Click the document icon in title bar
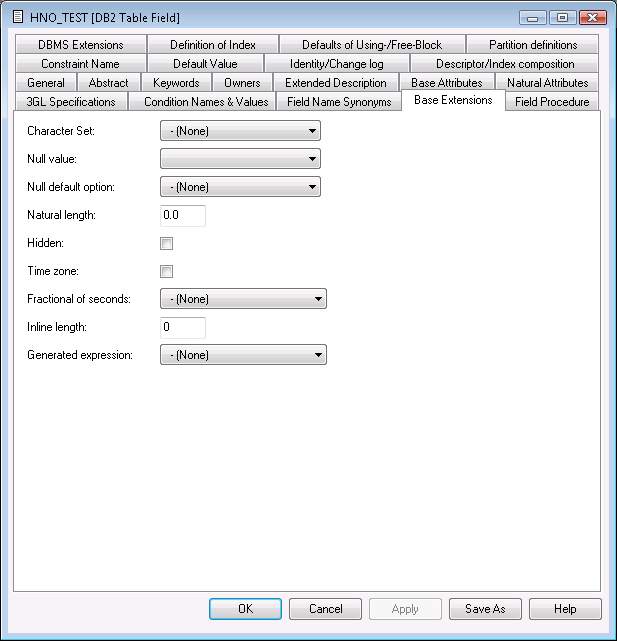 pyautogui.click(x=17, y=17)
